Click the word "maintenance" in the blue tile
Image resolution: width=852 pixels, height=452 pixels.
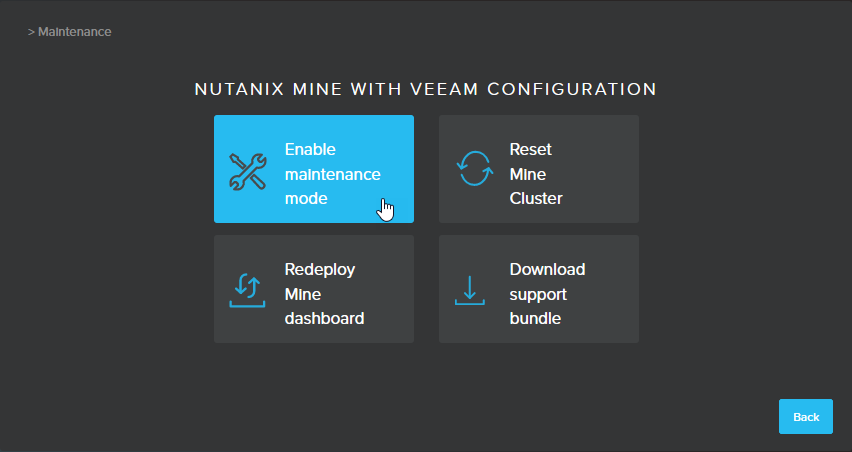click(x=333, y=174)
